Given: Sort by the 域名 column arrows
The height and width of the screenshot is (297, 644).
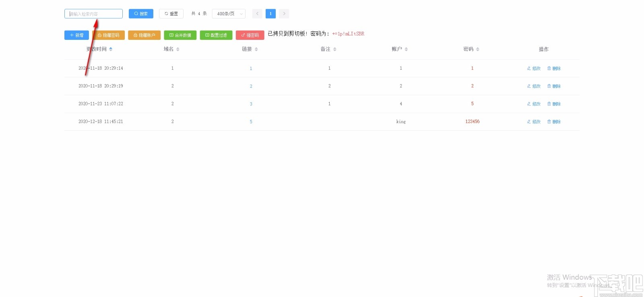Looking at the screenshot, I should [x=178, y=49].
